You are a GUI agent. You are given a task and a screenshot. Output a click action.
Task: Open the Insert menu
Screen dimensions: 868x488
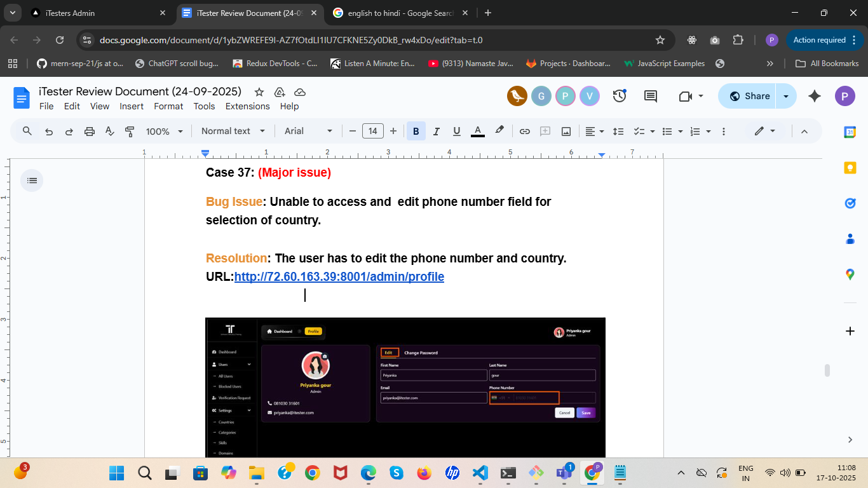pyautogui.click(x=132, y=106)
